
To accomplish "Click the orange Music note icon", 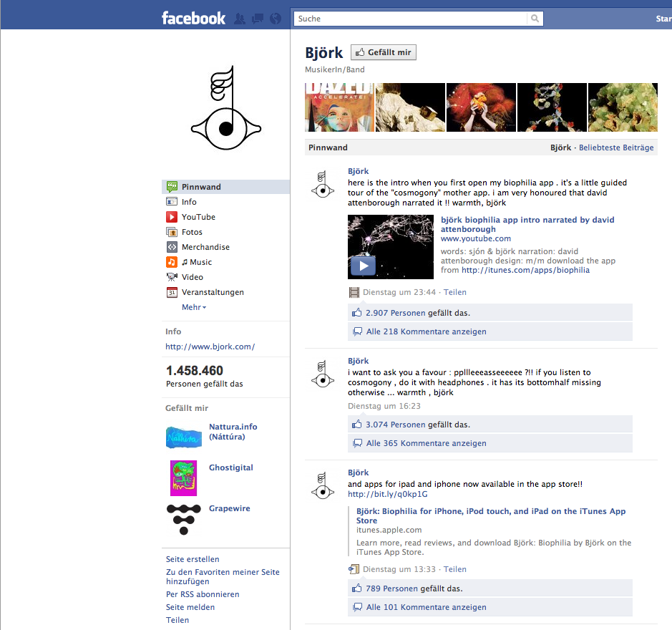I will click(172, 262).
